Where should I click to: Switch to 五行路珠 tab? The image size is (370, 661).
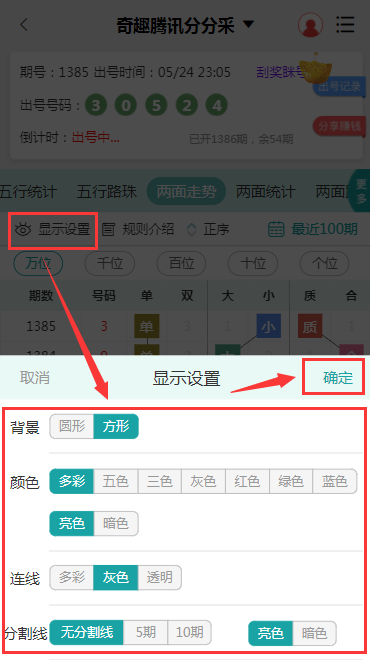[x=107, y=192]
